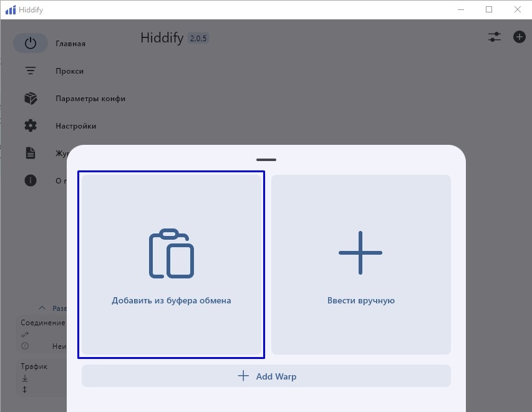Click the About info icon in sidebar

[x=31, y=180]
